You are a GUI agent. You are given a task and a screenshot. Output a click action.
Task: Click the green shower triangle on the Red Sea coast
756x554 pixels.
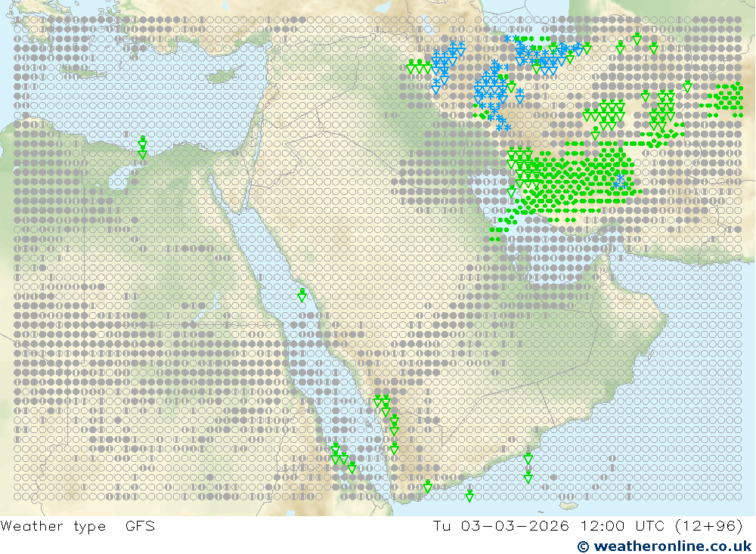pos(302,295)
